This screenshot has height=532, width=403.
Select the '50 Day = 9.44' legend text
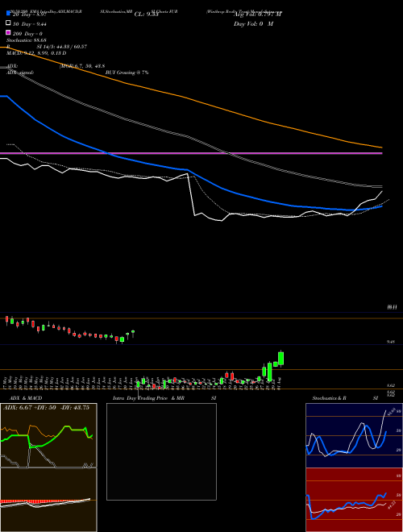[30, 24]
